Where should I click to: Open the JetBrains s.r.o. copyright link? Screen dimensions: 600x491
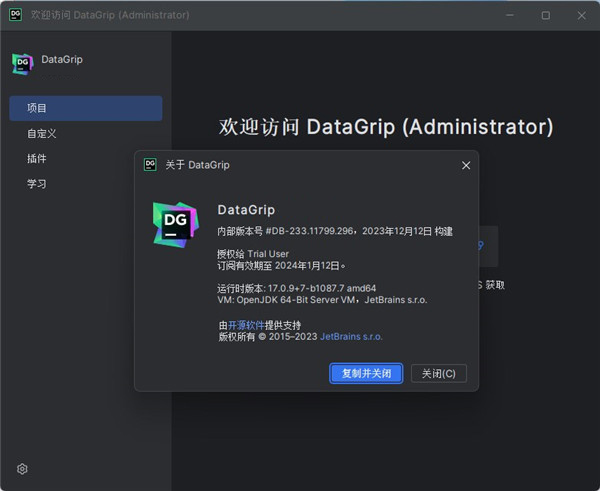click(x=351, y=336)
